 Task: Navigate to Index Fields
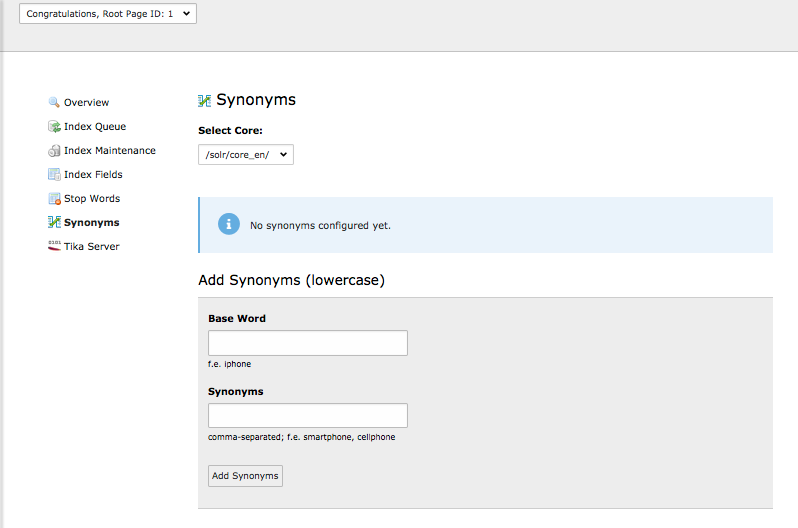(93, 175)
